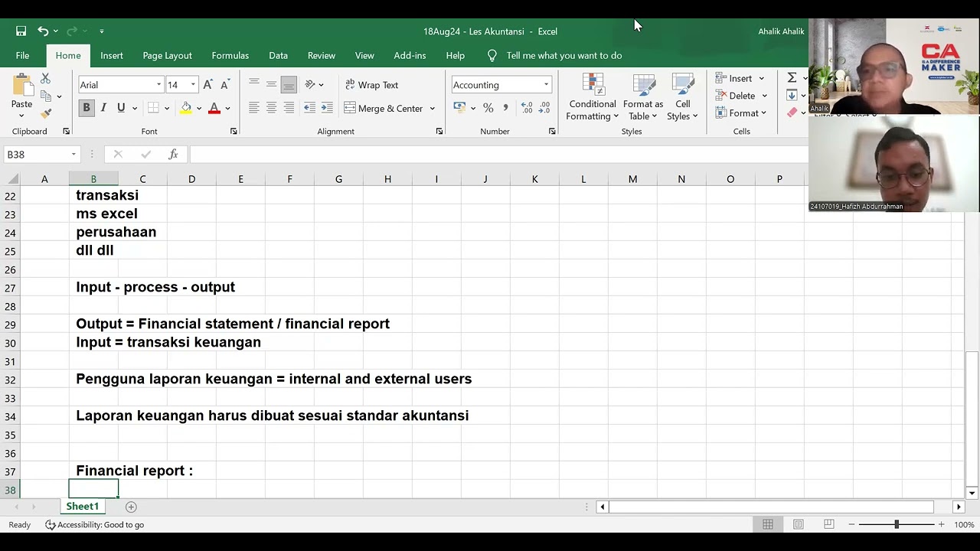
Task: Toggle Underline formatting button
Action: click(x=121, y=108)
